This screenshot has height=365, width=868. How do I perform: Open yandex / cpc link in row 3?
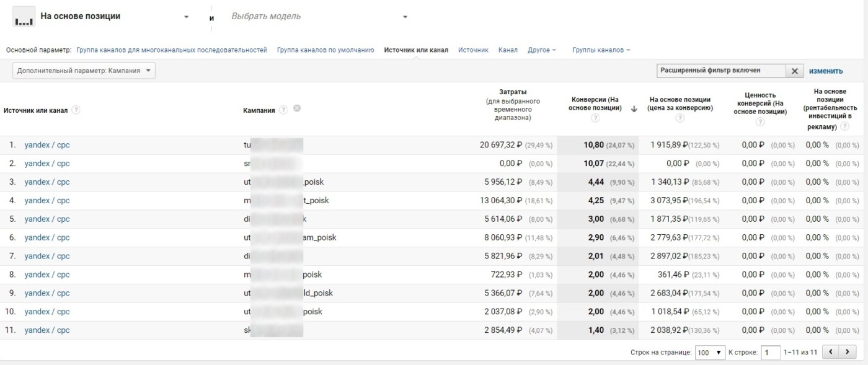[x=47, y=182]
